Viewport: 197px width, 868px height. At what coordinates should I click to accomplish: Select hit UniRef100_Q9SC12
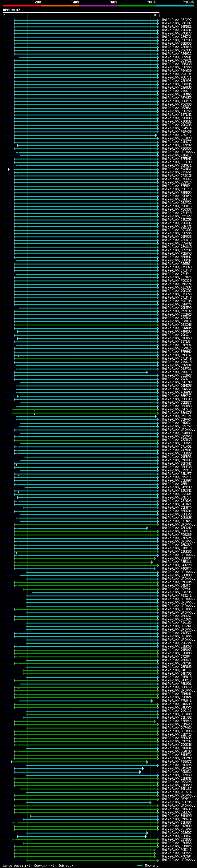[176, 379]
